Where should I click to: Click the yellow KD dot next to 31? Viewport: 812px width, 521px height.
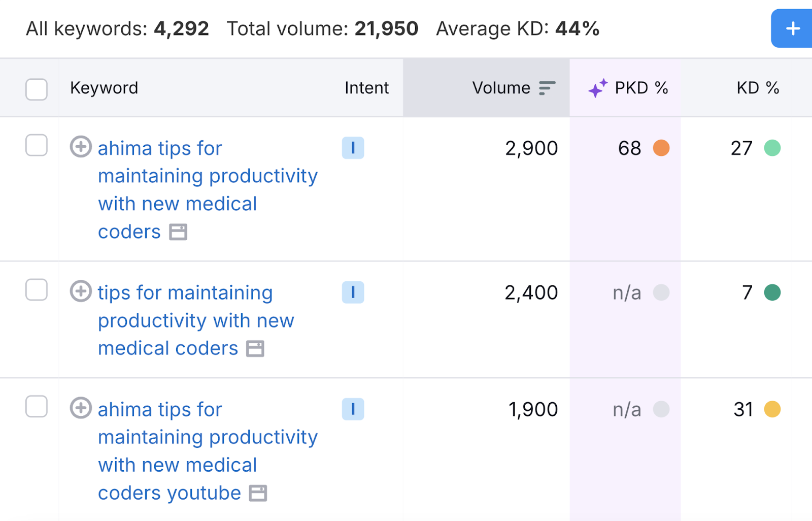coord(772,409)
